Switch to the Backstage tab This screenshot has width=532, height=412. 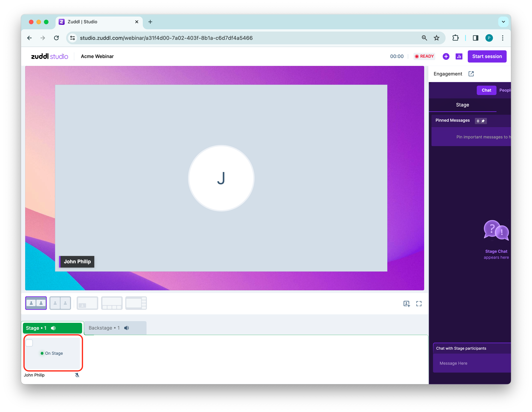pos(104,328)
